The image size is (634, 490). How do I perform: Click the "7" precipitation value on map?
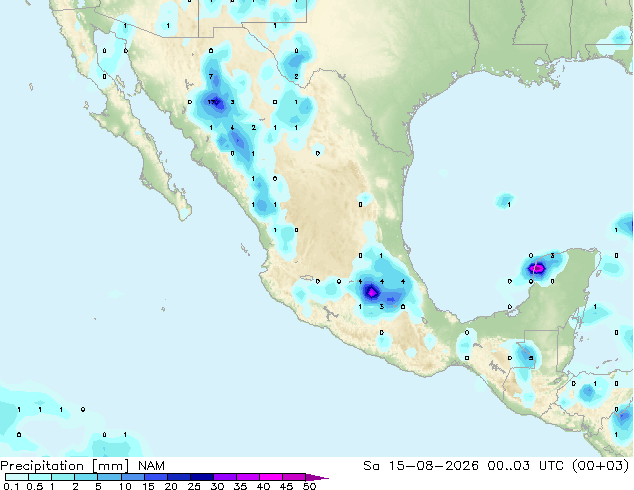coord(211,76)
